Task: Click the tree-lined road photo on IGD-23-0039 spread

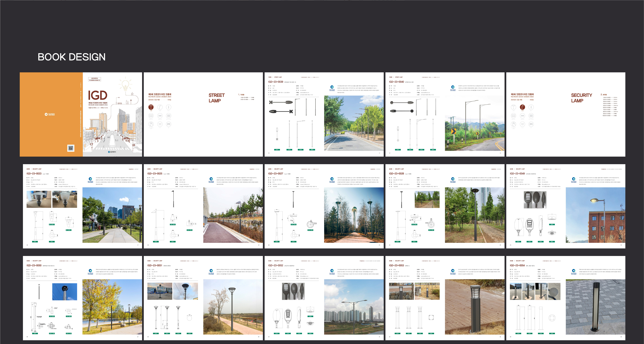Action: tap(354, 123)
